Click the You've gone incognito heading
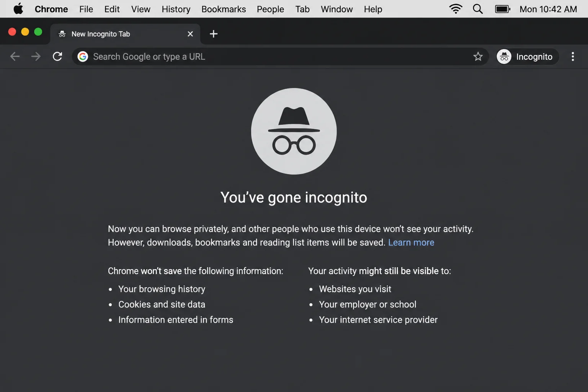This screenshot has width=588, height=392. point(294,198)
